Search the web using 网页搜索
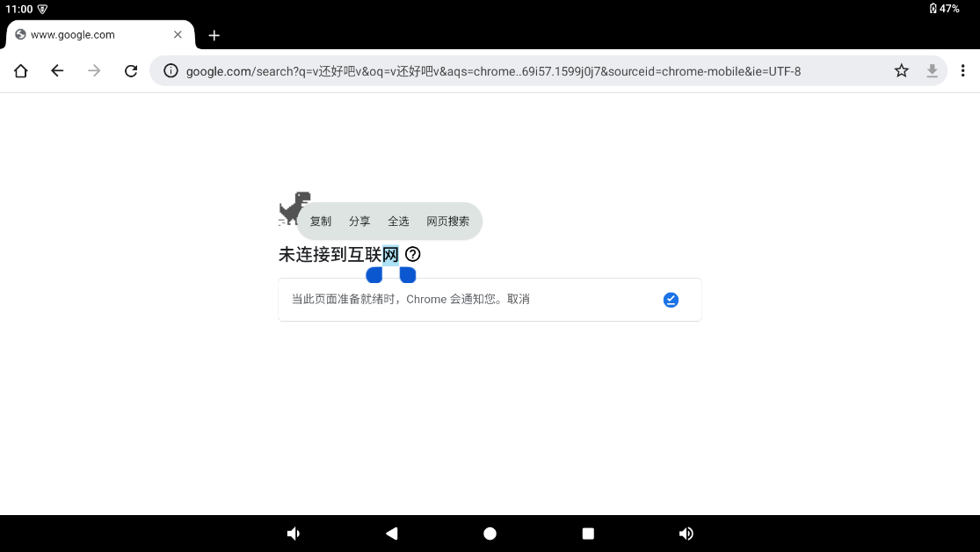980x552 pixels. point(448,221)
